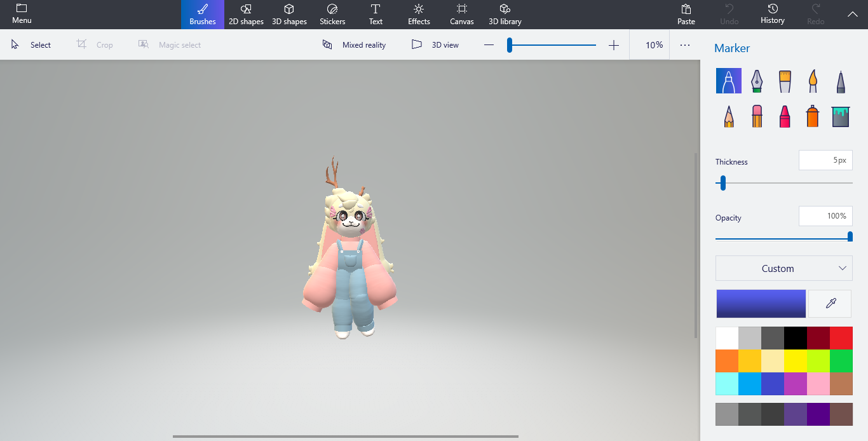Click the horizontal canvas scrollbar
This screenshot has width=868, height=441.
(345, 437)
